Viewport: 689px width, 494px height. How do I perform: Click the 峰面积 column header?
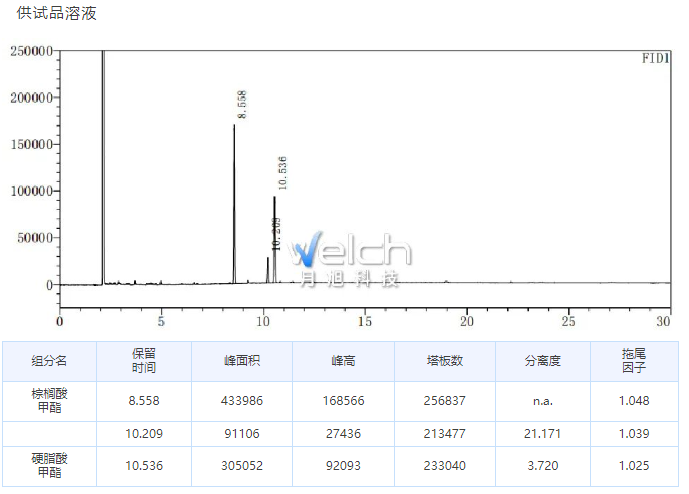243,361
